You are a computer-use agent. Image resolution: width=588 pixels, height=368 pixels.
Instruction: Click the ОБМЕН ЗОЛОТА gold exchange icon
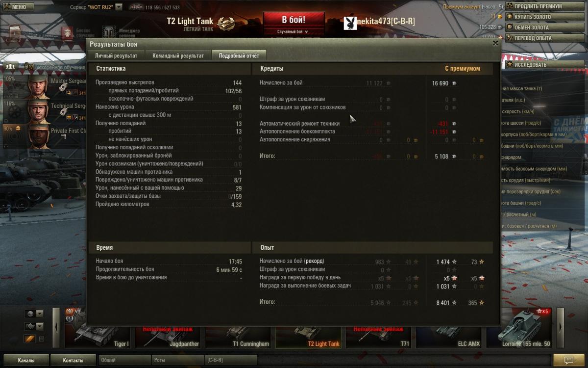(510, 27)
